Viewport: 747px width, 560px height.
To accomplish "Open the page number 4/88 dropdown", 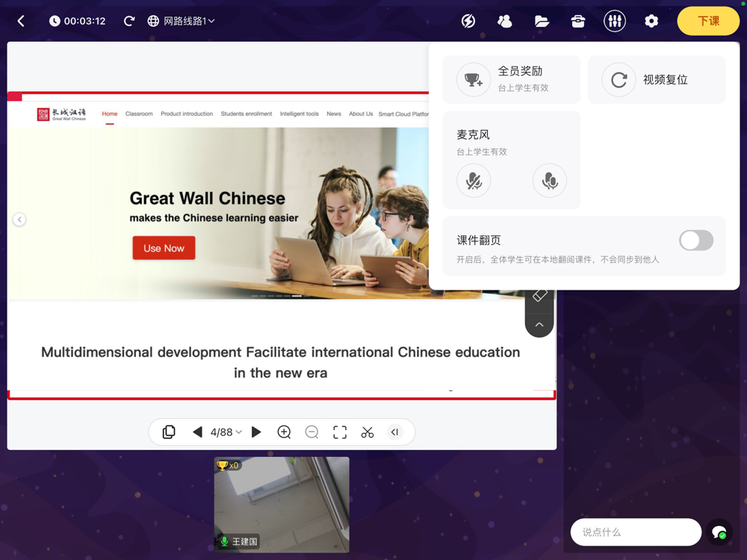I will click(x=226, y=432).
